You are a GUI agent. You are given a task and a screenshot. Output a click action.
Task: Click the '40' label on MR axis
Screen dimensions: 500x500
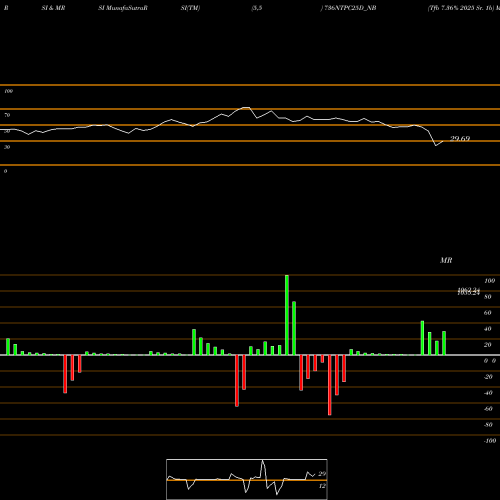tap(488, 329)
